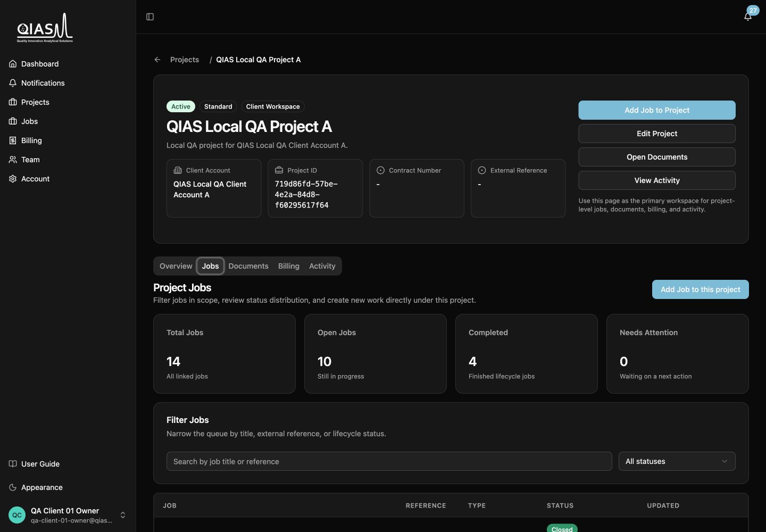Open the Billing tab
The height and width of the screenshot is (532, 766).
pyautogui.click(x=289, y=266)
